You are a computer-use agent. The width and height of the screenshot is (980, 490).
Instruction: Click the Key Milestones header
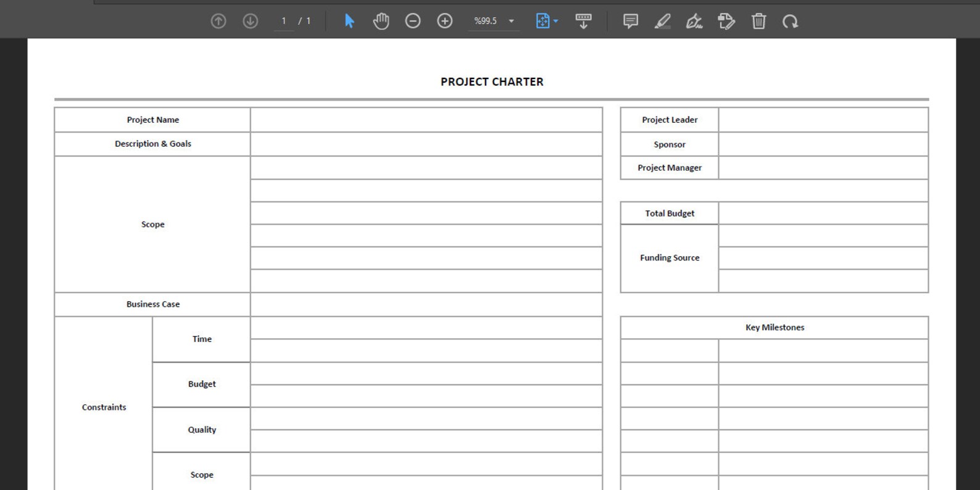click(x=774, y=328)
